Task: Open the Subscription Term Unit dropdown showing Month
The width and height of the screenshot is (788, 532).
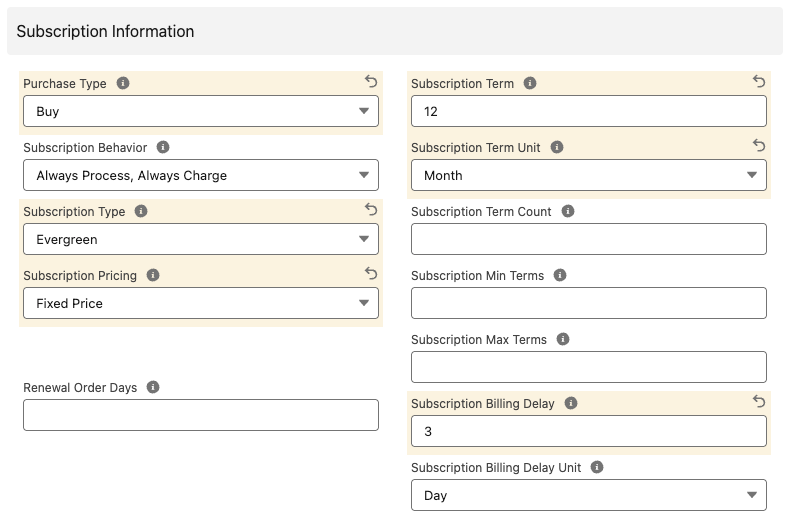Action: click(589, 175)
